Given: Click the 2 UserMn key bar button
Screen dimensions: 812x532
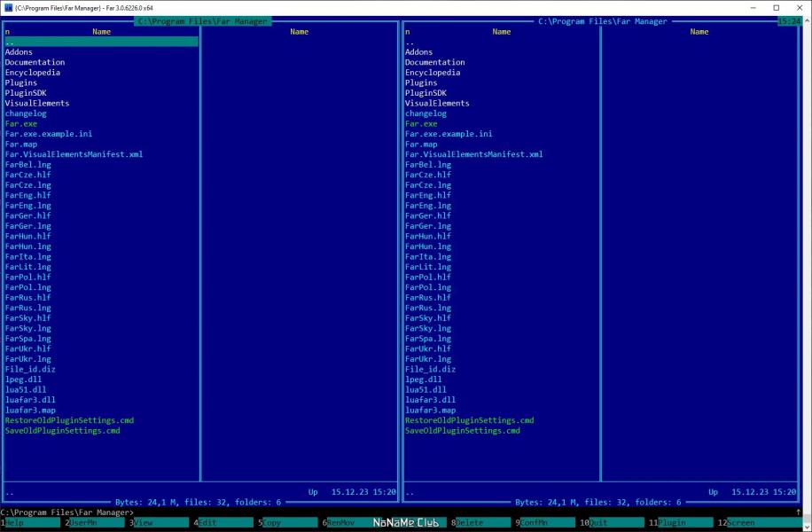Looking at the screenshot, I should (95, 522).
